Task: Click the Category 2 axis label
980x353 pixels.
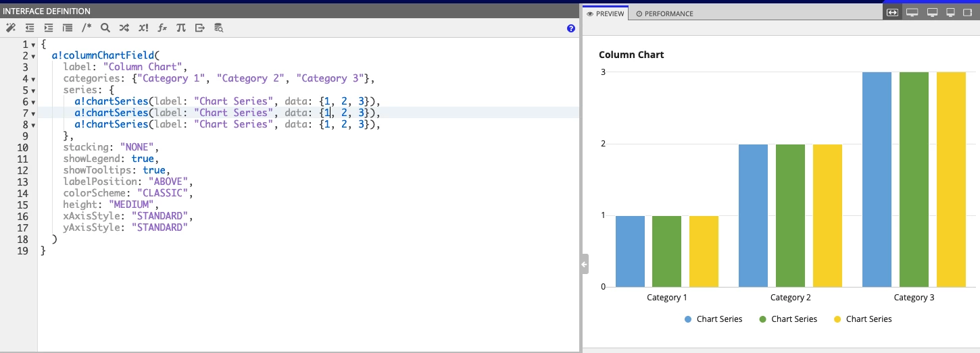Action: pos(790,298)
